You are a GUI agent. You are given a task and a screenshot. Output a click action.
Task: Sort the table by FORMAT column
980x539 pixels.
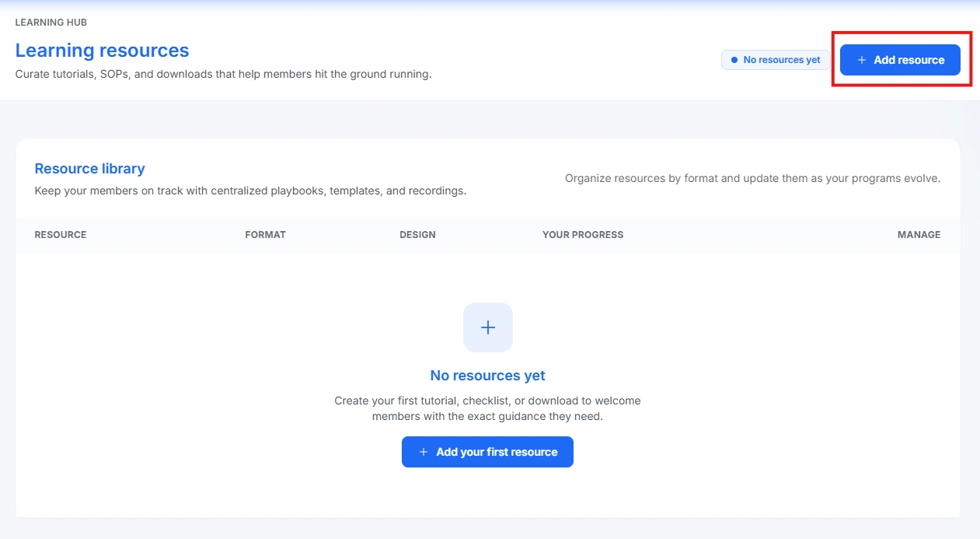tap(266, 234)
